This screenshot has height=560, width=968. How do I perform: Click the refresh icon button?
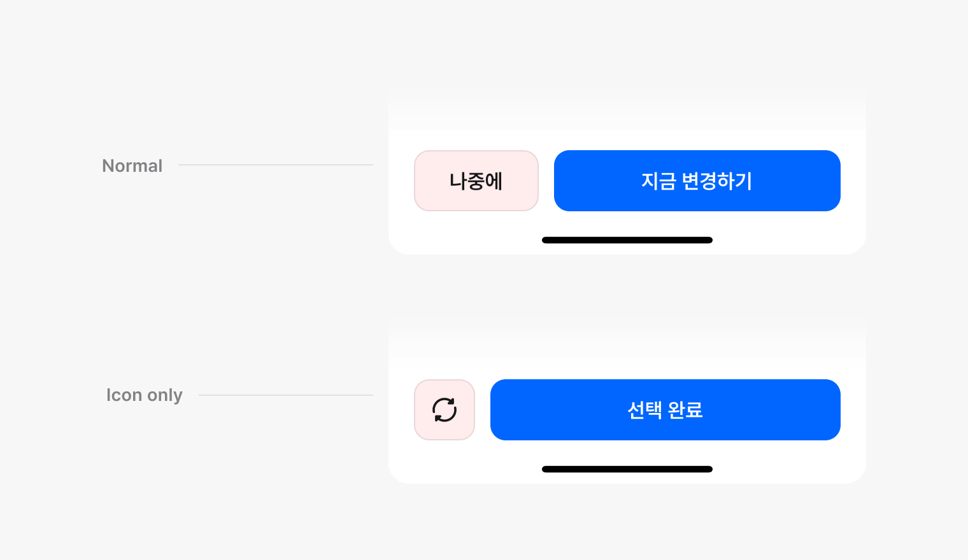(x=445, y=410)
